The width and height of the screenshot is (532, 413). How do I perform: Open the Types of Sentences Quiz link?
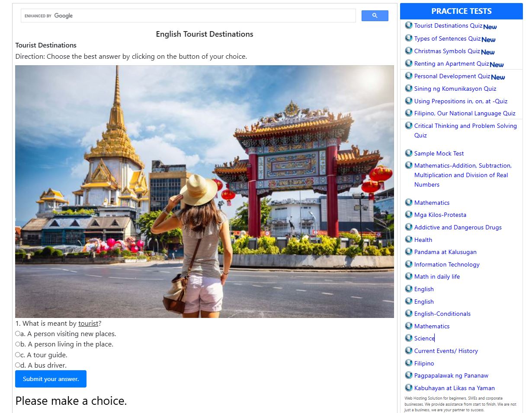(x=447, y=38)
